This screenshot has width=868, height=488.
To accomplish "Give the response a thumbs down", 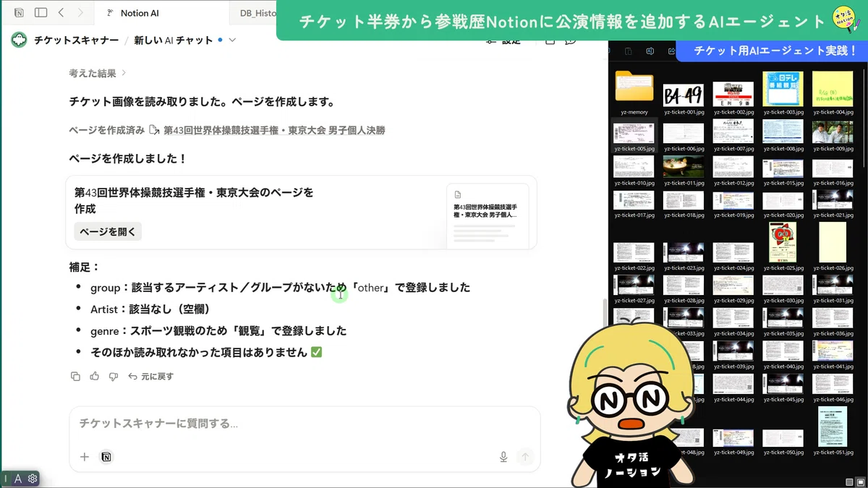I will tap(113, 376).
